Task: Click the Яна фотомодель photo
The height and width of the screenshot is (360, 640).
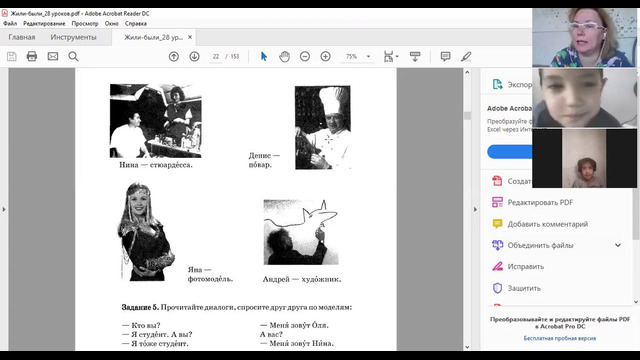Action: pos(147,231)
